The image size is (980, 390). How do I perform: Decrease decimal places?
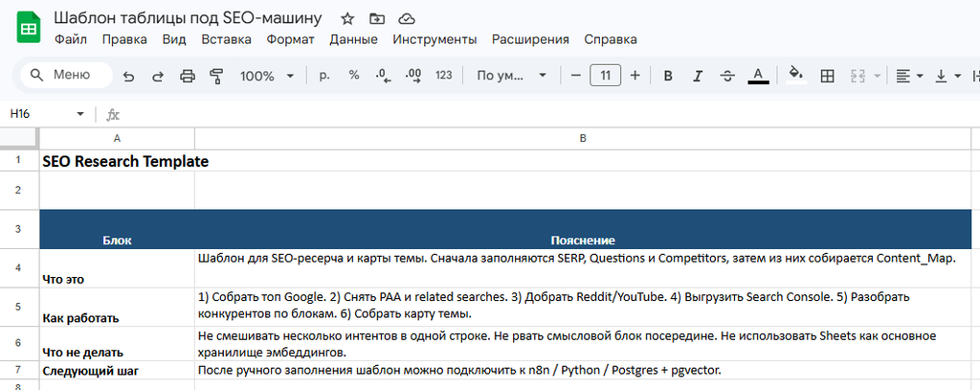pyautogui.click(x=383, y=77)
